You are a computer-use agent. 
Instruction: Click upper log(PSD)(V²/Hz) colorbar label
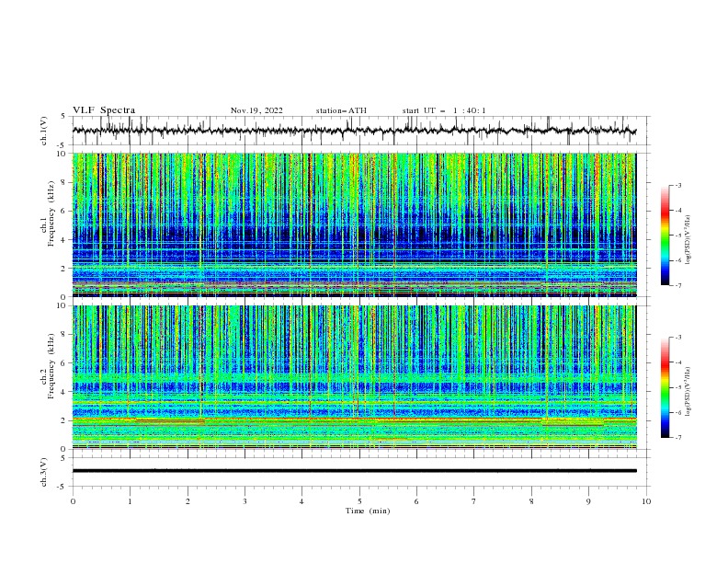coord(688,240)
